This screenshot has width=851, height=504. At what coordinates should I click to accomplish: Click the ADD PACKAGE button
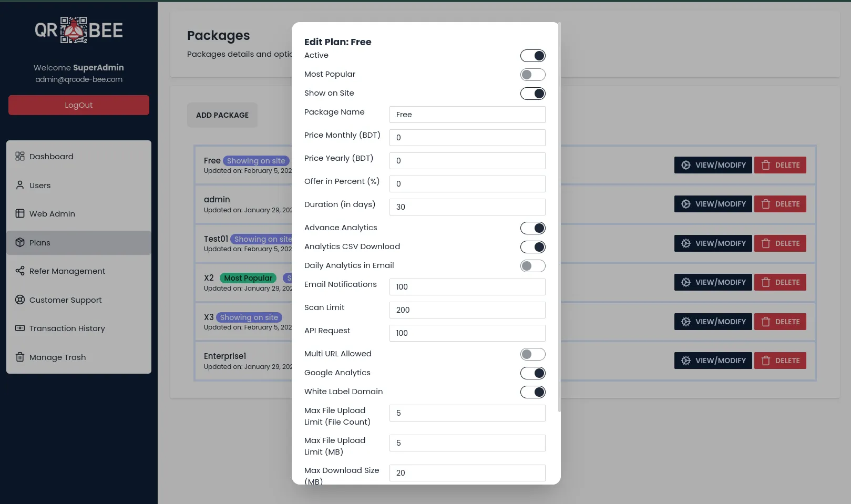222,115
